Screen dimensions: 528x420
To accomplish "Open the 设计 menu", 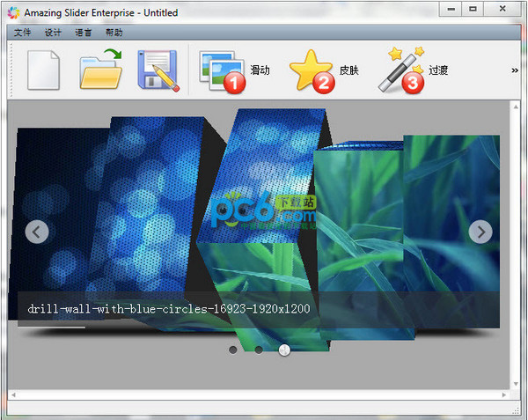I will 53,33.
